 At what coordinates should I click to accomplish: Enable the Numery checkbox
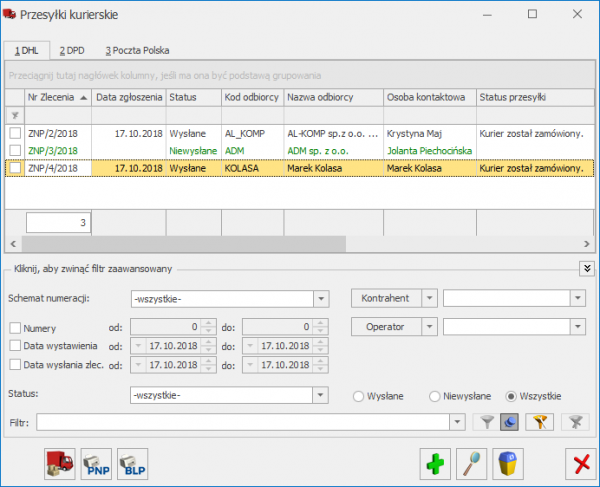coord(15,328)
